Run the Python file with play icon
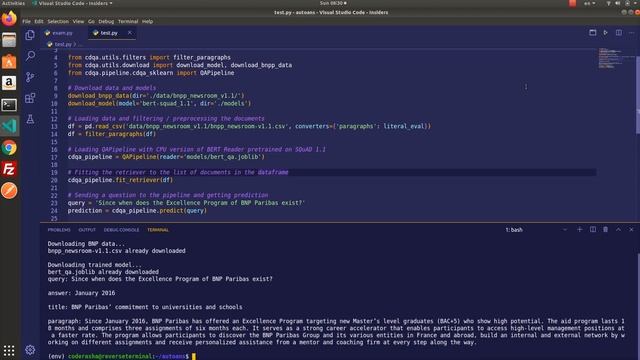 [605, 33]
